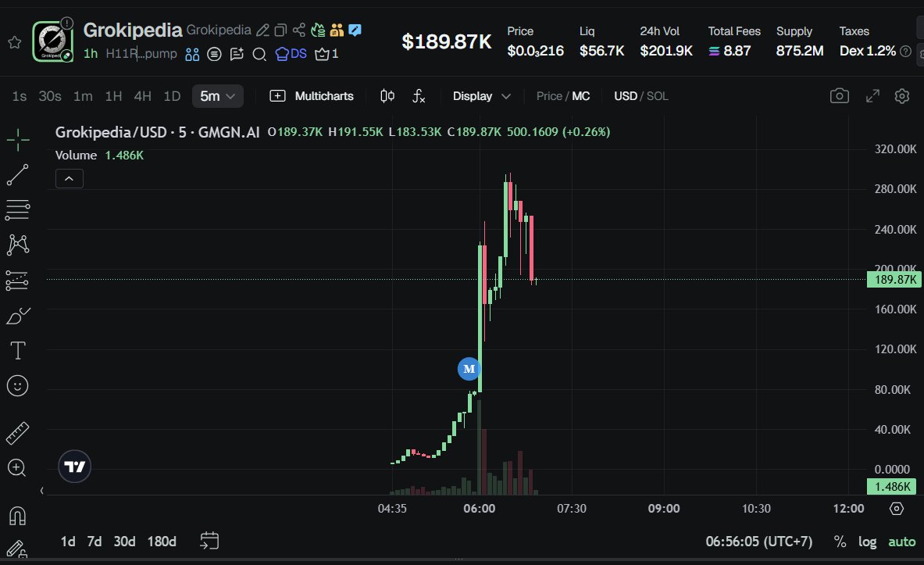Open time axis settings target icon
The image size is (924, 565).
coord(897,509)
